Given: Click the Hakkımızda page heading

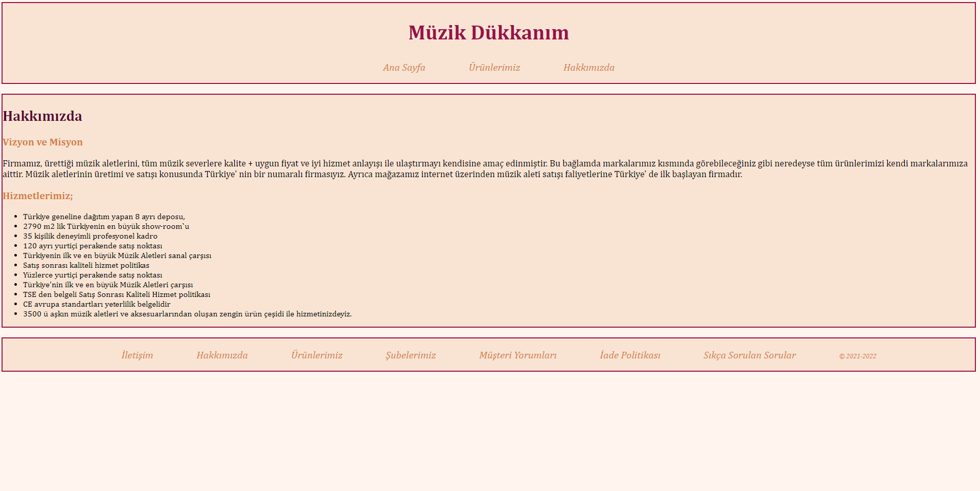Looking at the screenshot, I should pos(42,116).
